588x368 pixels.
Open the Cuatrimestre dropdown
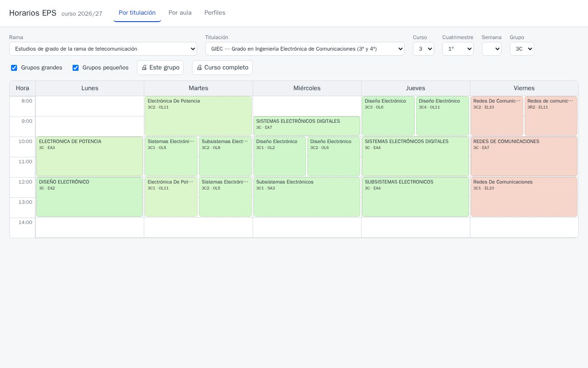(x=458, y=49)
